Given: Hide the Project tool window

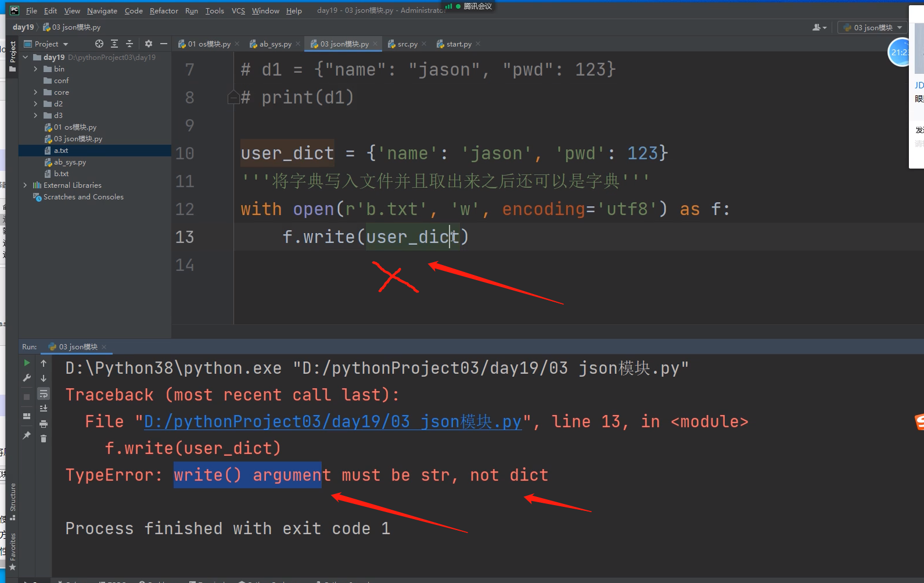Looking at the screenshot, I should tap(164, 44).
